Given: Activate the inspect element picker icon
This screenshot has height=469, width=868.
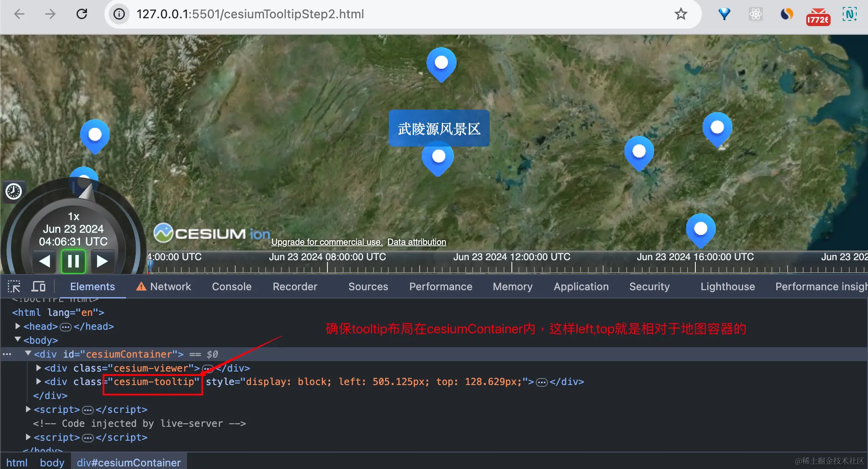Looking at the screenshot, I should [x=14, y=286].
